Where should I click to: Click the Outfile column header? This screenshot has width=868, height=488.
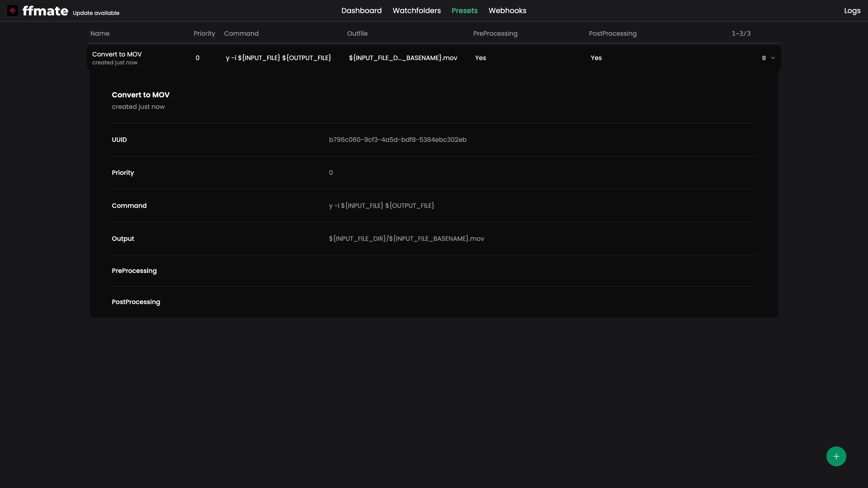click(357, 34)
